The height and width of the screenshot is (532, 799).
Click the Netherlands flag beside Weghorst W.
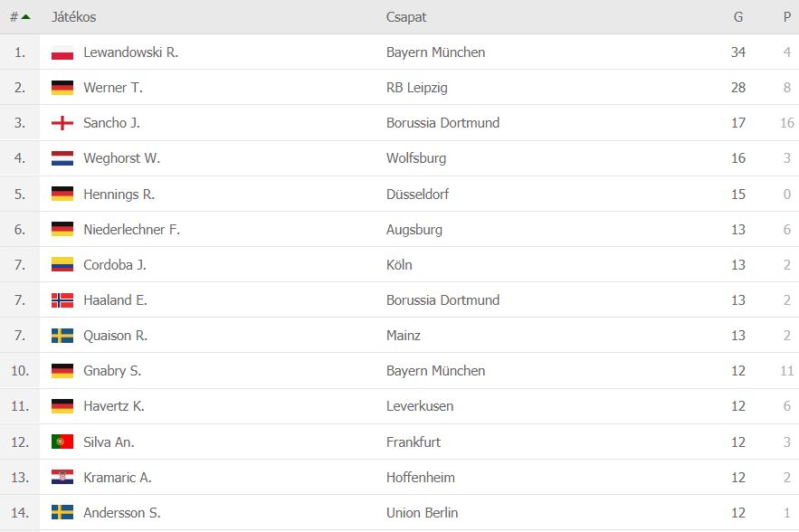(62, 158)
